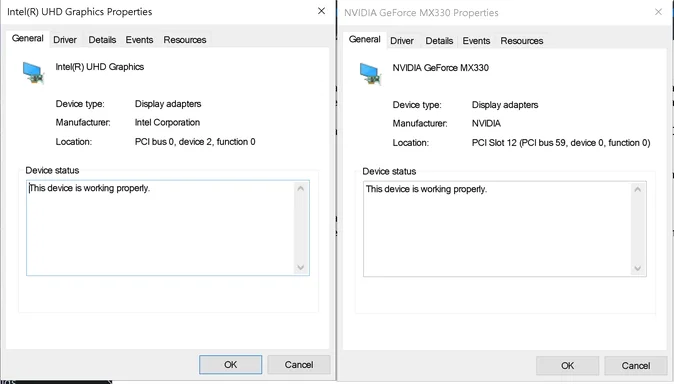Click OK in NVIDIA GeForce MX330 Properties

[567, 366]
